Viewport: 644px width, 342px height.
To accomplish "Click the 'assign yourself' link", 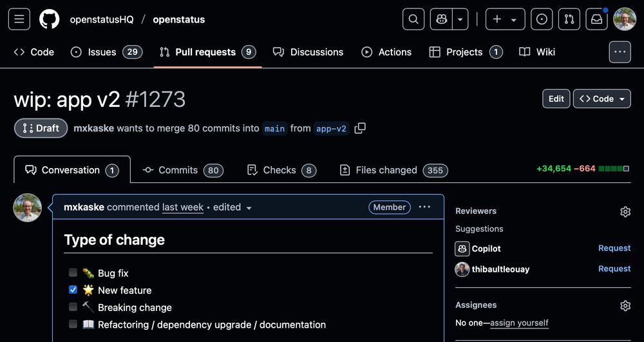I will point(519,323).
